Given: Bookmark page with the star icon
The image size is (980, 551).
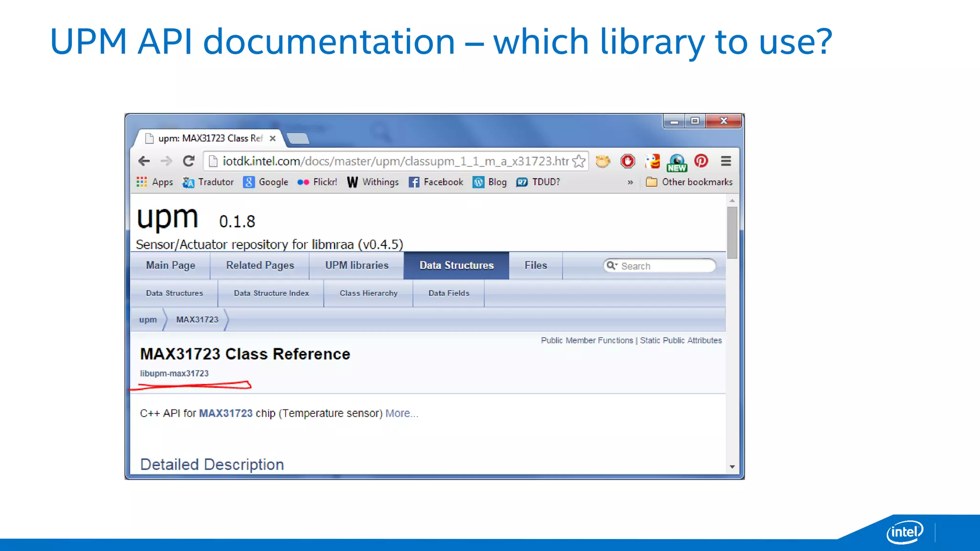Looking at the screenshot, I should click(x=579, y=161).
